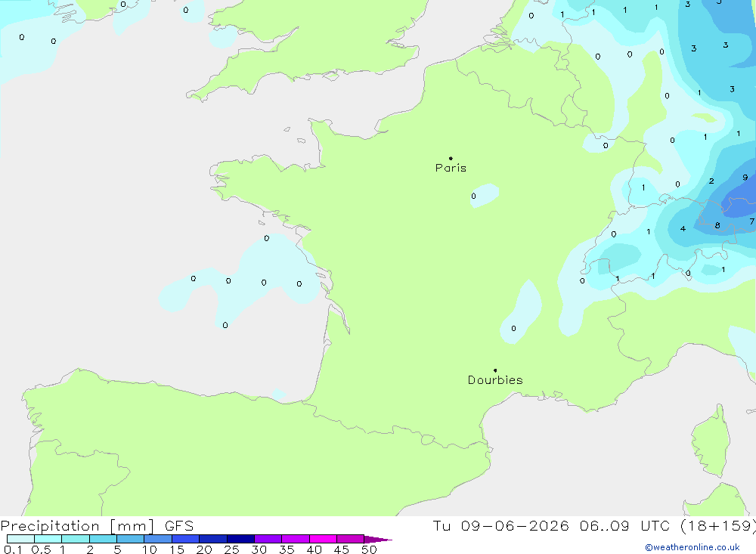The width and height of the screenshot is (756, 554).
Task: Select the 15–20 mm legend swatch
Action: (x=186, y=539)
